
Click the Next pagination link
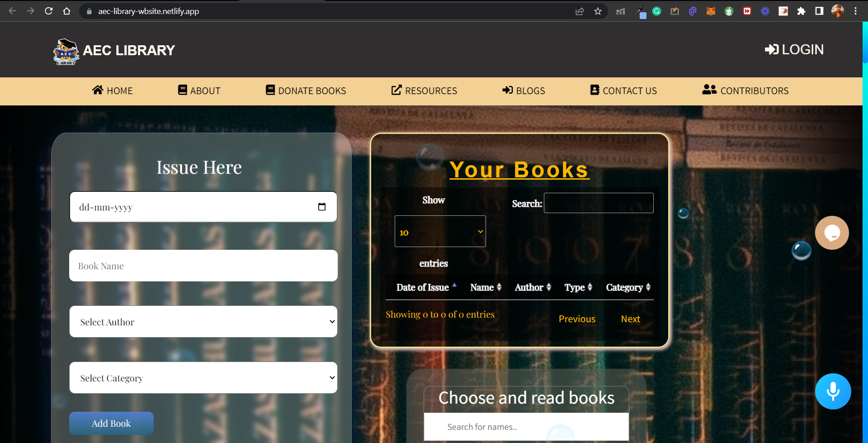click(x=630, y=319)
